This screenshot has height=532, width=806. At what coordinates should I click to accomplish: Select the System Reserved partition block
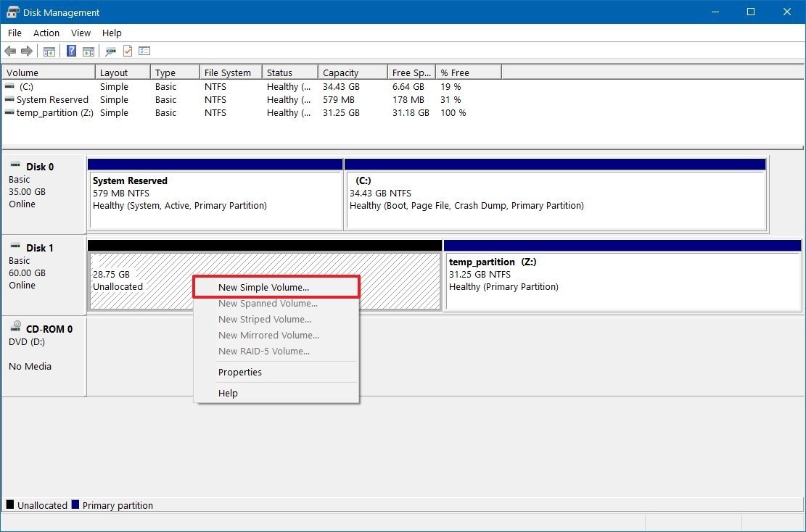(215, 199)
